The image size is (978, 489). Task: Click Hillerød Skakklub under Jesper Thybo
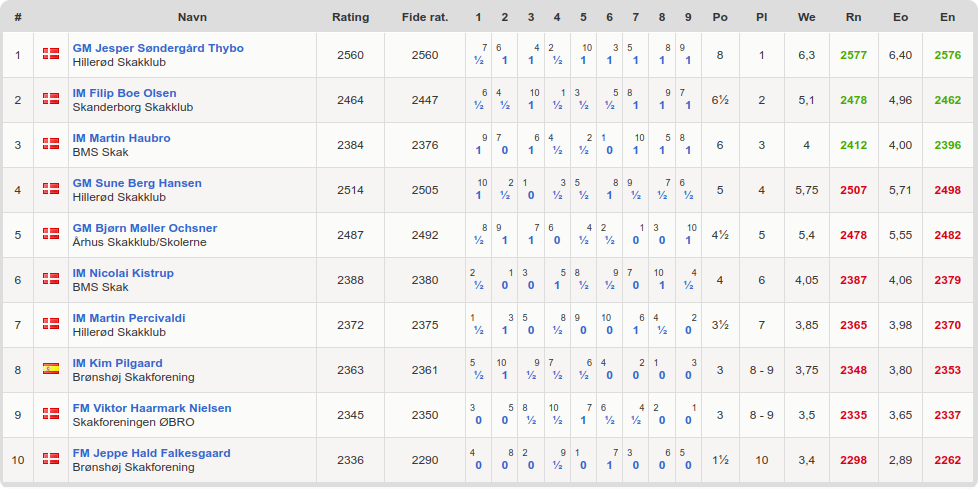(119, 62)
